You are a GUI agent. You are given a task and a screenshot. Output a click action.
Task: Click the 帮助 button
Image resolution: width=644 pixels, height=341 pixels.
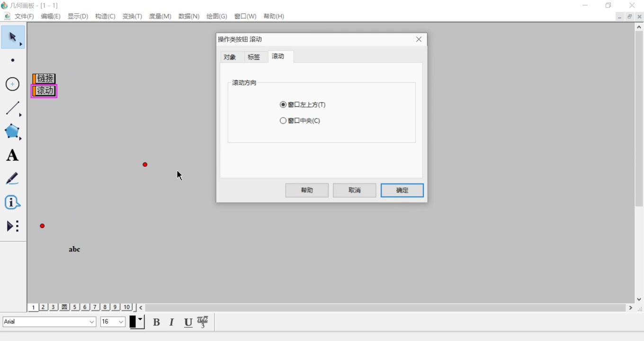click(306, 190)
